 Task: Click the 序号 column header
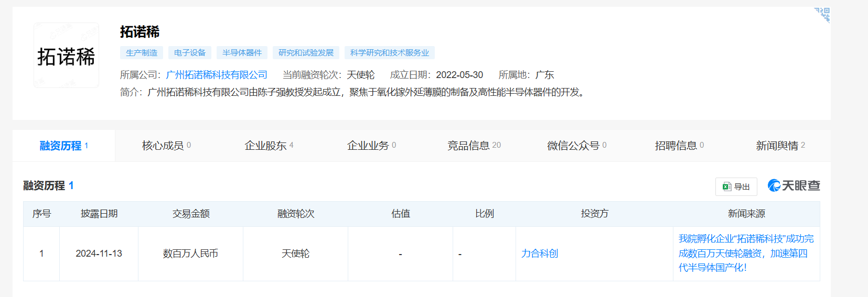point(41,214)
